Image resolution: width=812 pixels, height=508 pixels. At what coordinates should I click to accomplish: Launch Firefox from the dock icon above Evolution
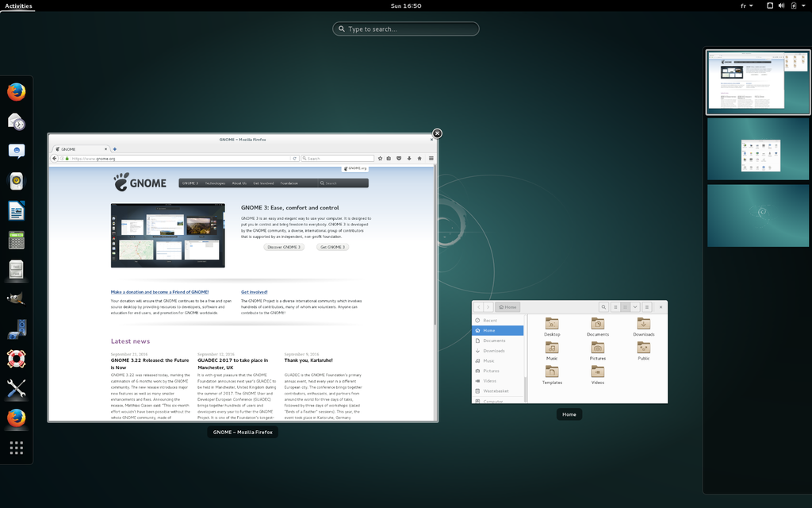[x=17, y=92]
